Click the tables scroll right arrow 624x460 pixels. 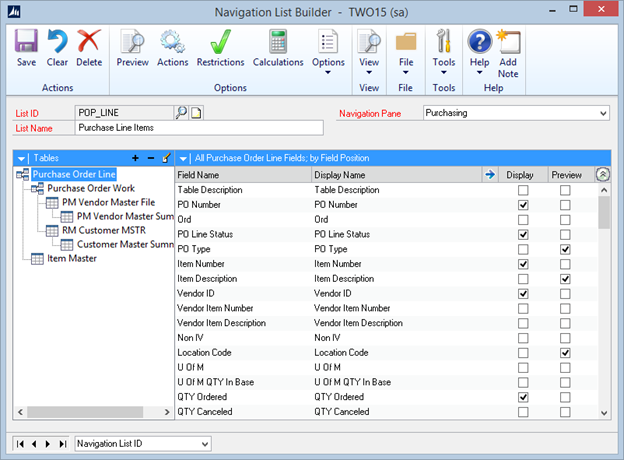(167, 412)
